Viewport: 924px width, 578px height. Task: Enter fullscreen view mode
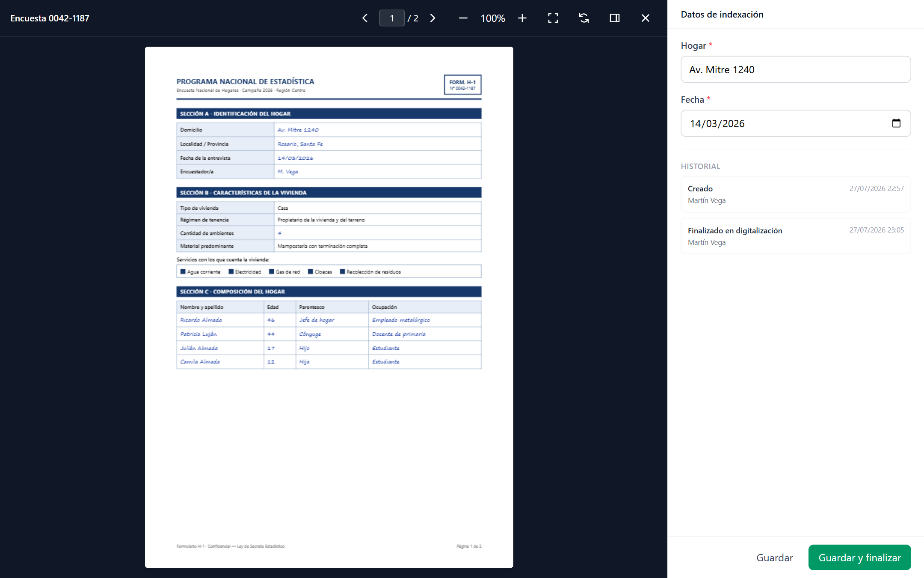(x=553, y=18)
